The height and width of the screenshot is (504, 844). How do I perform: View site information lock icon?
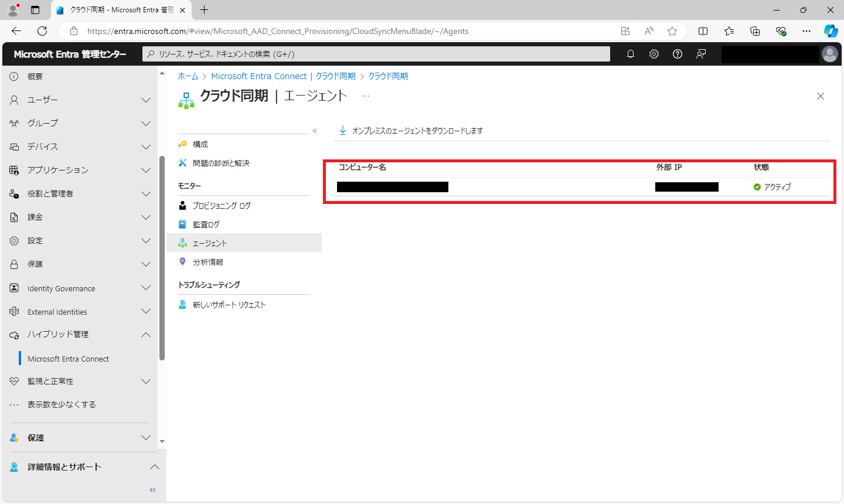click(74, 31)
